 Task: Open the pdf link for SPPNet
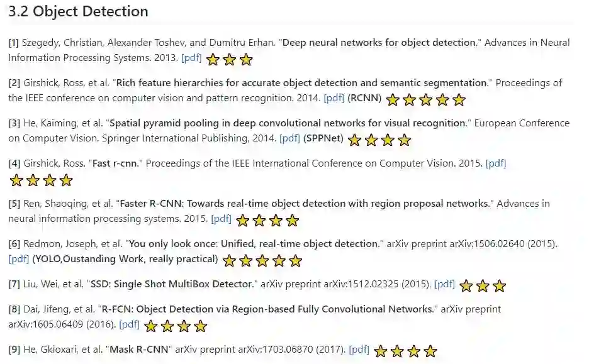point(289,138)
